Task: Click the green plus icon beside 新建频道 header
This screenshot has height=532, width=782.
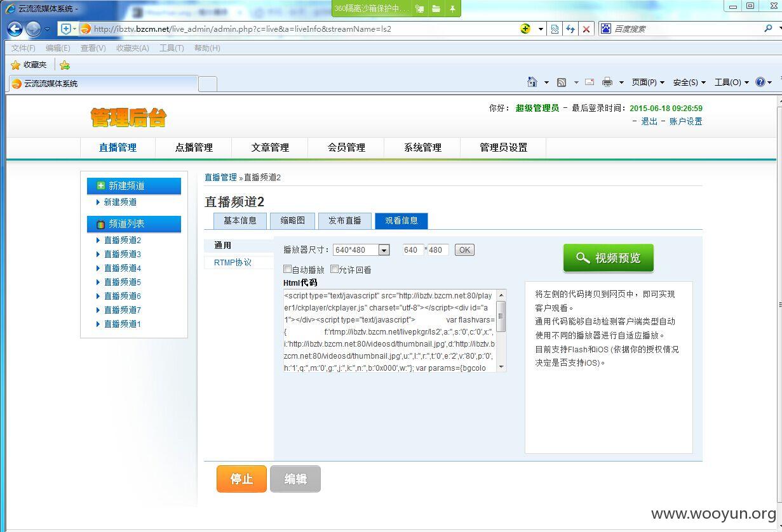Action: (x=100, y=185)
